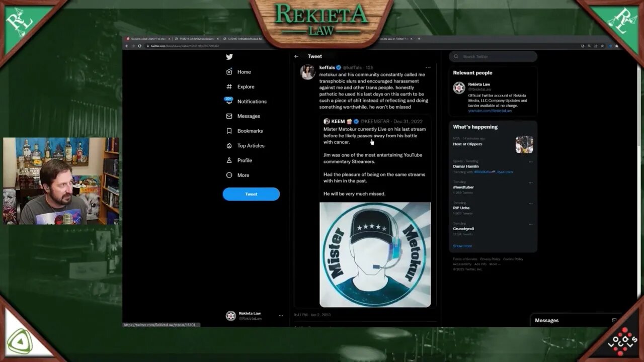Click the Dec 31, 2022 quoted tweet date
This screenshot has height=362, width=644.
point(408,121)
